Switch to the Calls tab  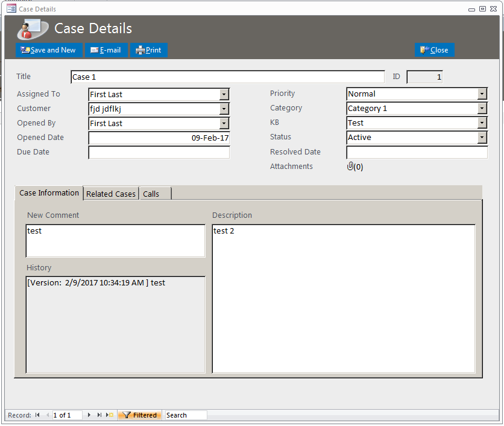pyautogui.click(x=156, y=194)
